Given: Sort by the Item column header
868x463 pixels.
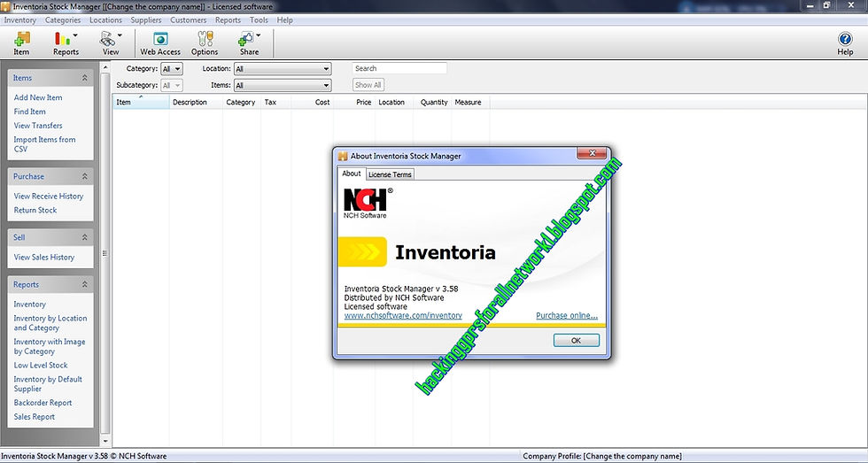Looking at the screenshot, I should point(141,103).
